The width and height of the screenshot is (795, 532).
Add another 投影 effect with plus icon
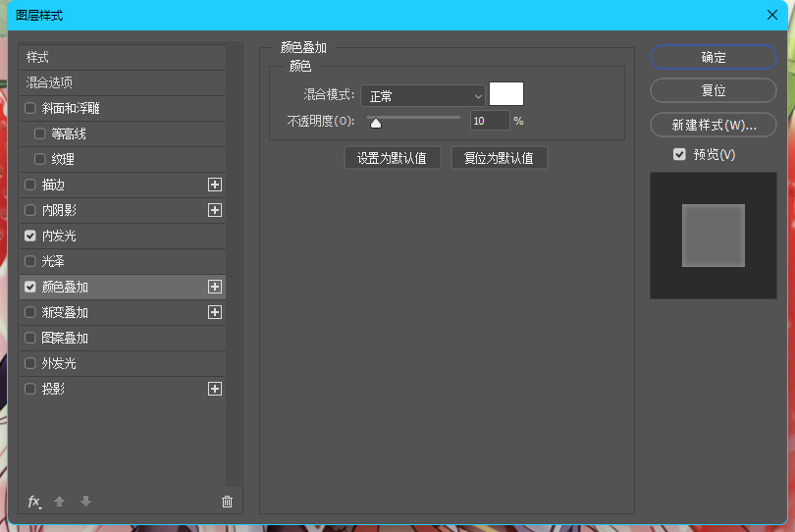215,389
